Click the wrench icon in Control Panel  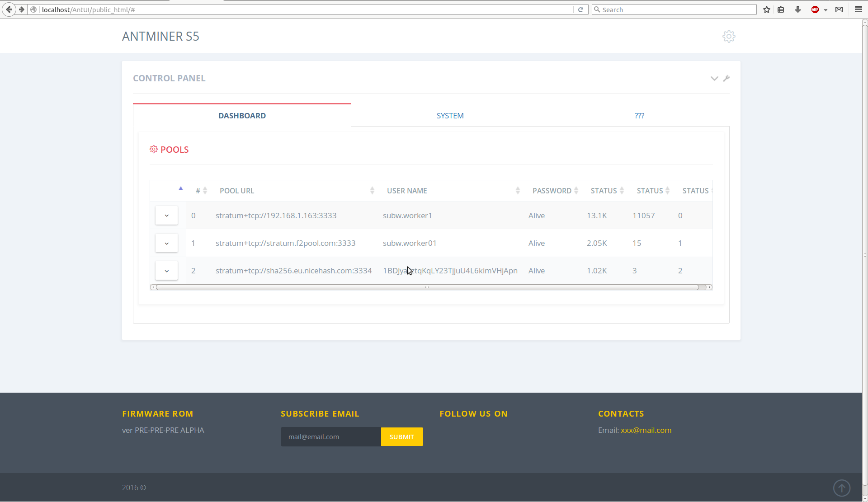pos(726,78)
